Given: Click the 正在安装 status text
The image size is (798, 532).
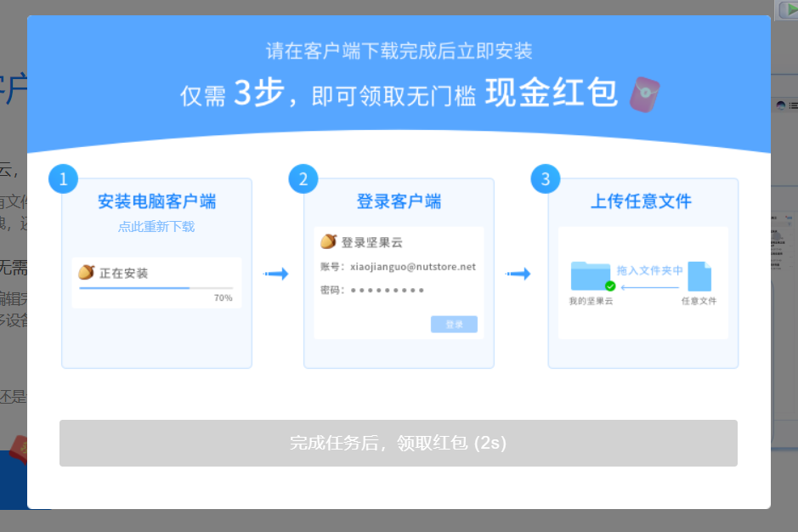Looking at the screenshot, I should pyautogui.click(x=124, y=274).
